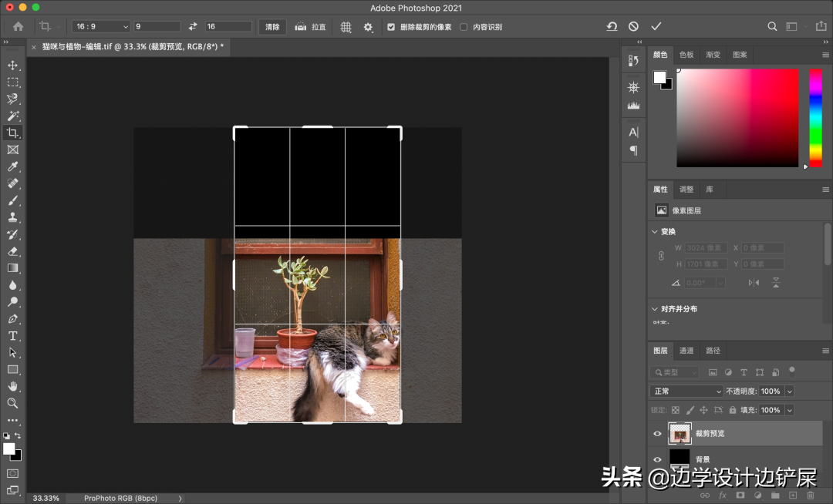This screenshot has height=504, width=833.
Task: Switch to the 路径 tab
Action: tap(713, 351)
